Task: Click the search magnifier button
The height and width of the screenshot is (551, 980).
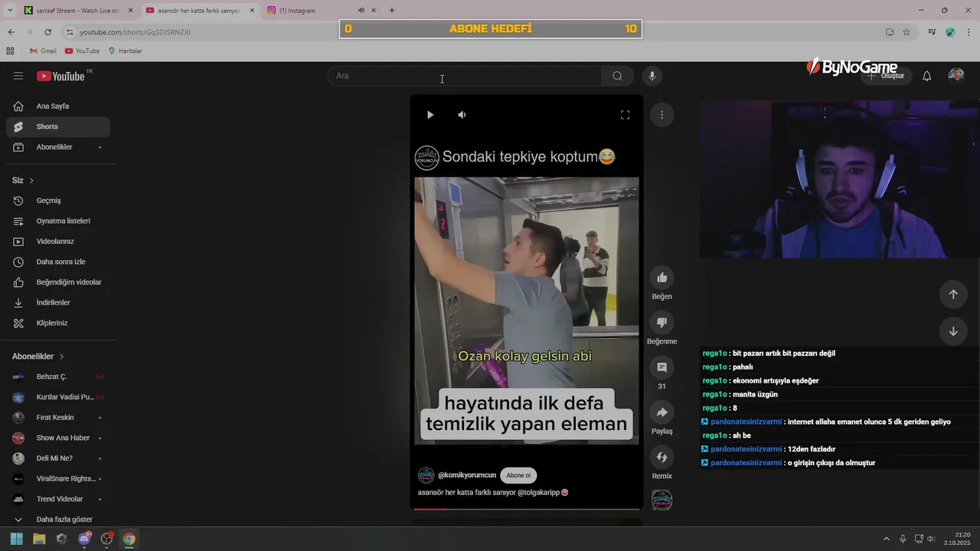Action: 617,76
